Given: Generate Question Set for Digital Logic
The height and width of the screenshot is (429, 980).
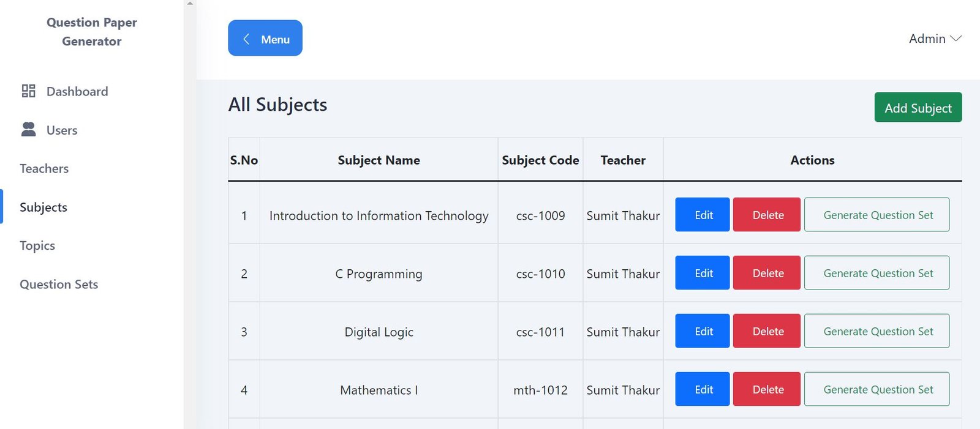Looking at the screenshot, I should click(x=876, y=331).
